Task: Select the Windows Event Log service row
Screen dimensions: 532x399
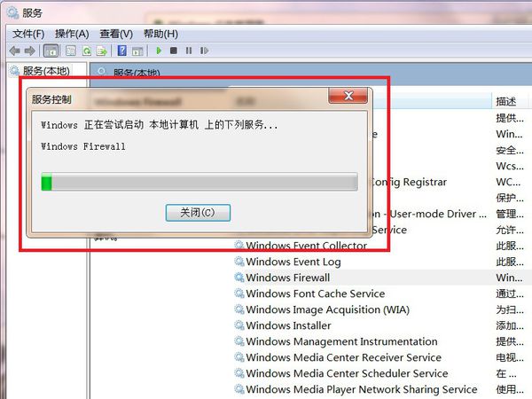Action: (293, 262)
